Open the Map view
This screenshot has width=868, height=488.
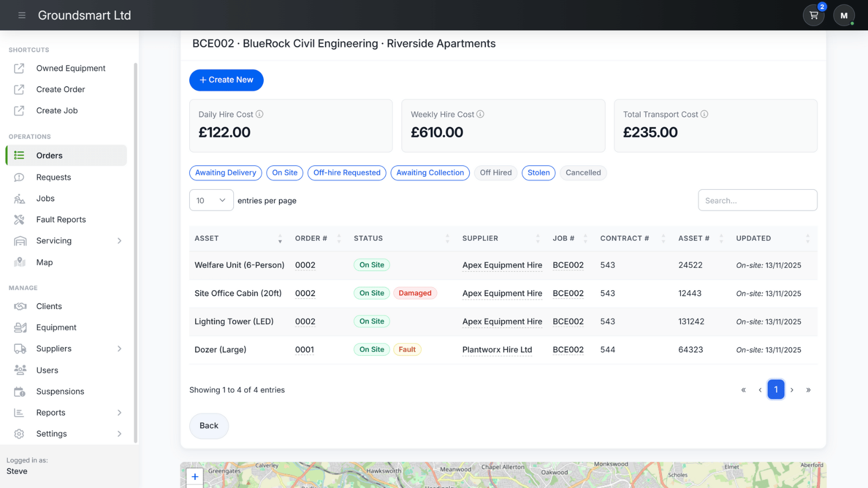pyautogui.click(x=44, y=262)
